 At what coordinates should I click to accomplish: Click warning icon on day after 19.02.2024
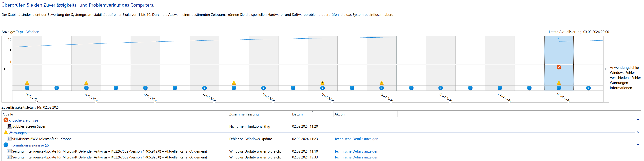(234, 83)
